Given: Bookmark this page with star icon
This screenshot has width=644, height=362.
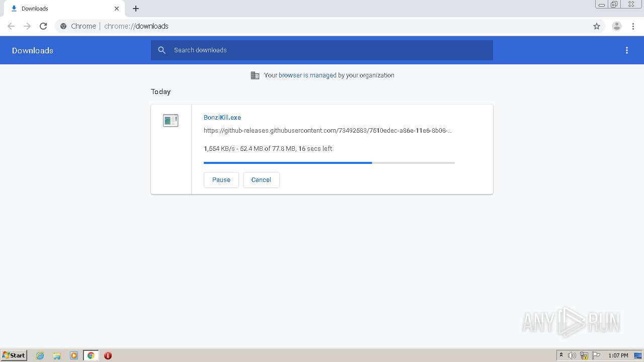Looking at the screenshot, I should [x=597, y=26].
